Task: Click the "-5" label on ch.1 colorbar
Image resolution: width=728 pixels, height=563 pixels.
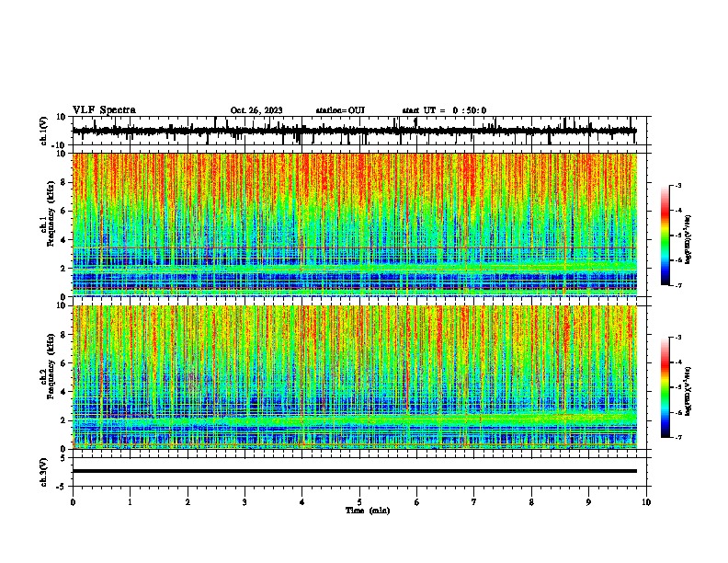Action: pyautogui.click(x=678, y=236)
